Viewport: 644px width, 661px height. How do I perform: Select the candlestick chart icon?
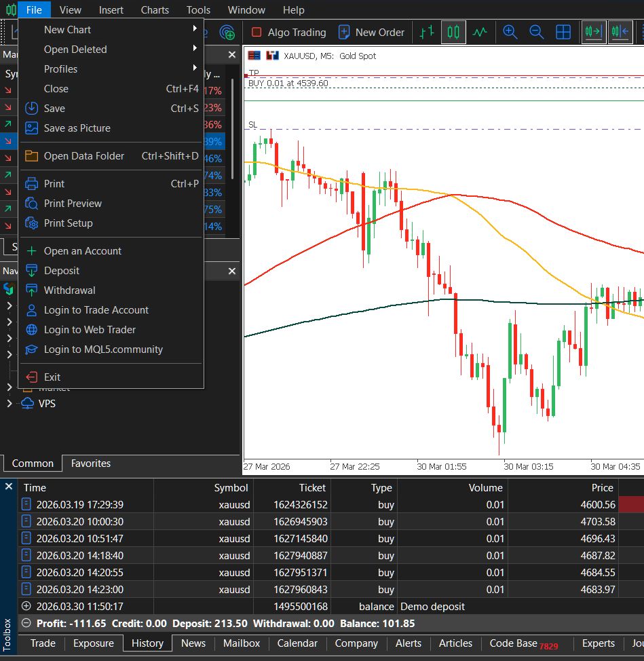453,32
